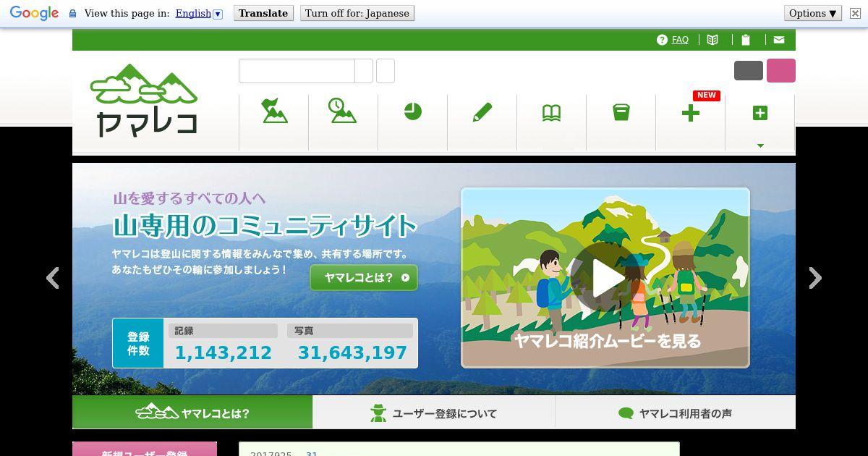Click the lock icon in translate bar
This screenshot has height=456, width=868.
72,13
